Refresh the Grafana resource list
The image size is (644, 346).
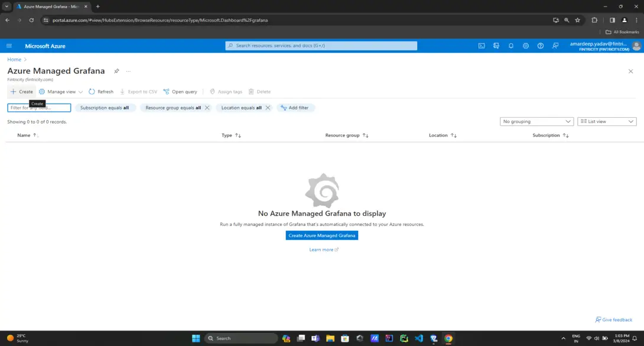coord(101,92)
